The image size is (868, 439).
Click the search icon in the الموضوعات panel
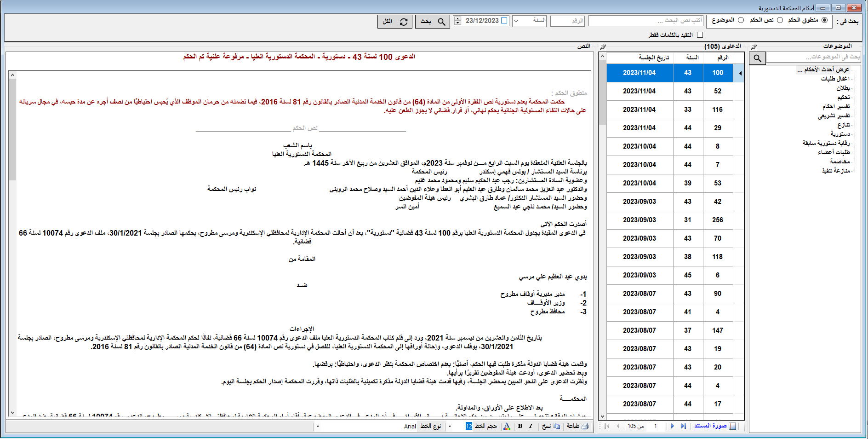[x=757, y=58]
